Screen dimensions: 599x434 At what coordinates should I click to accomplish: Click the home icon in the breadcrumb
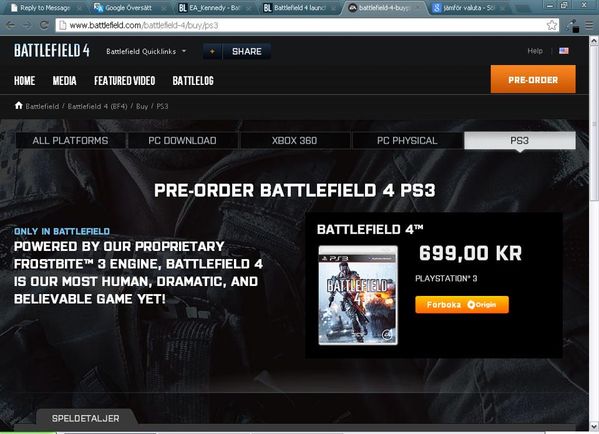click(x=18, y=105)
